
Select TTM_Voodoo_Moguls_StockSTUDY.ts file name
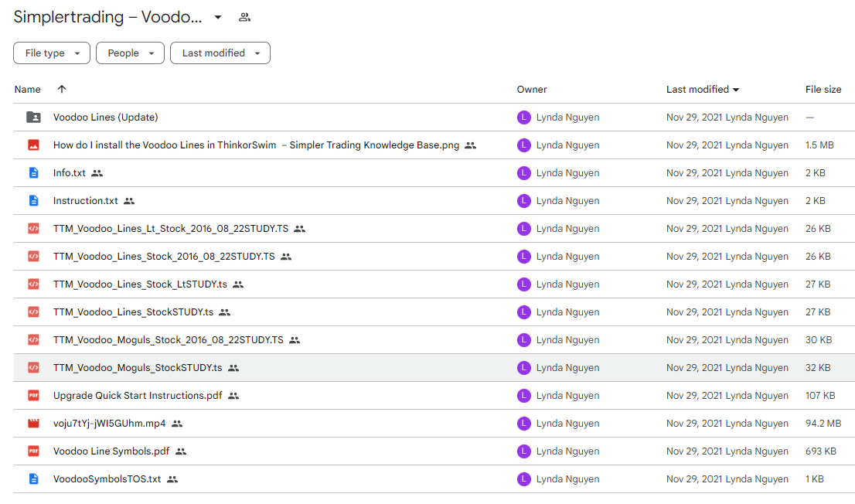click(138, 368)
